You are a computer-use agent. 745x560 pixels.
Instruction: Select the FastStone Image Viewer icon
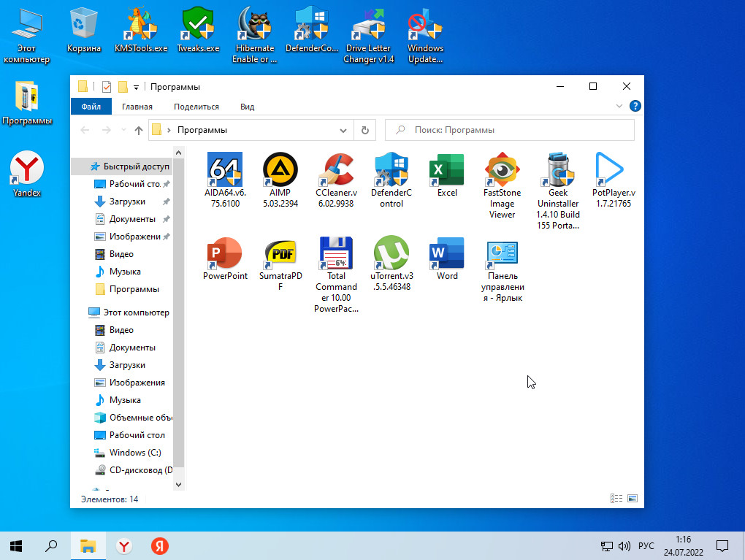tap(503, 169)
